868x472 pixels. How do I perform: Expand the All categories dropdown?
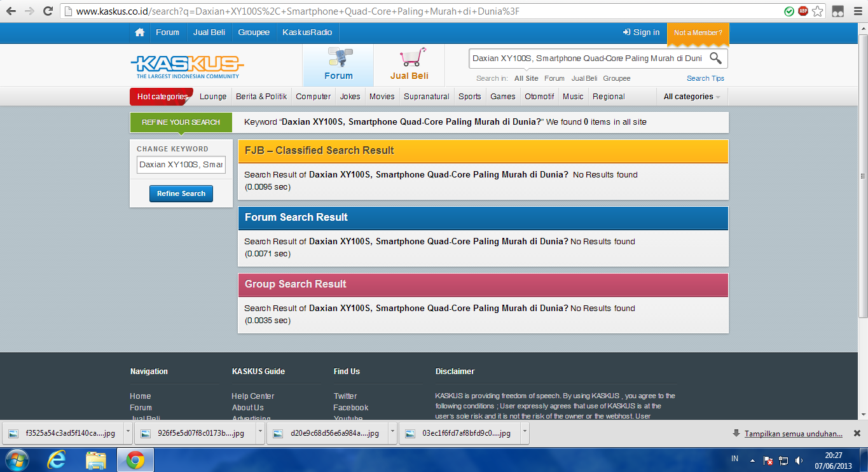(692, 97)
